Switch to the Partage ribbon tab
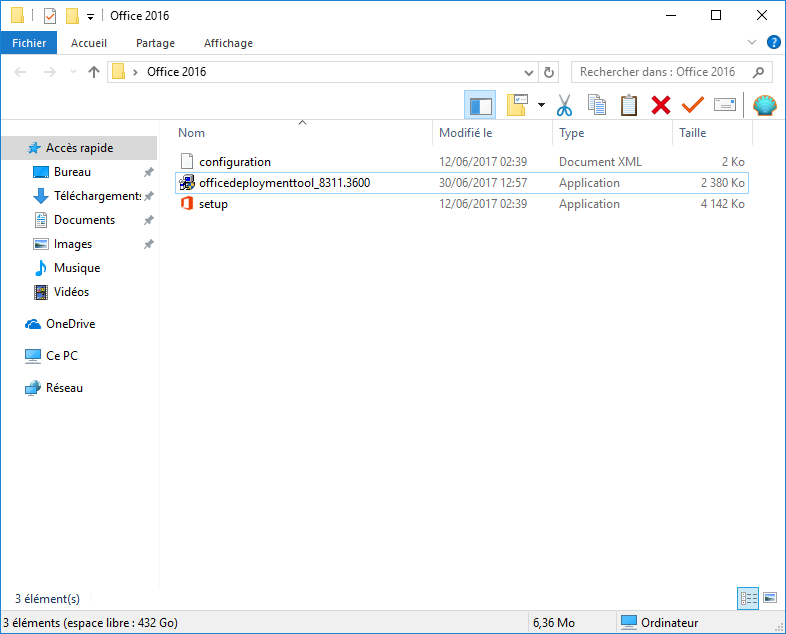Screen dimensions: 786x634 pyautogui.click(x=155, y=43)
